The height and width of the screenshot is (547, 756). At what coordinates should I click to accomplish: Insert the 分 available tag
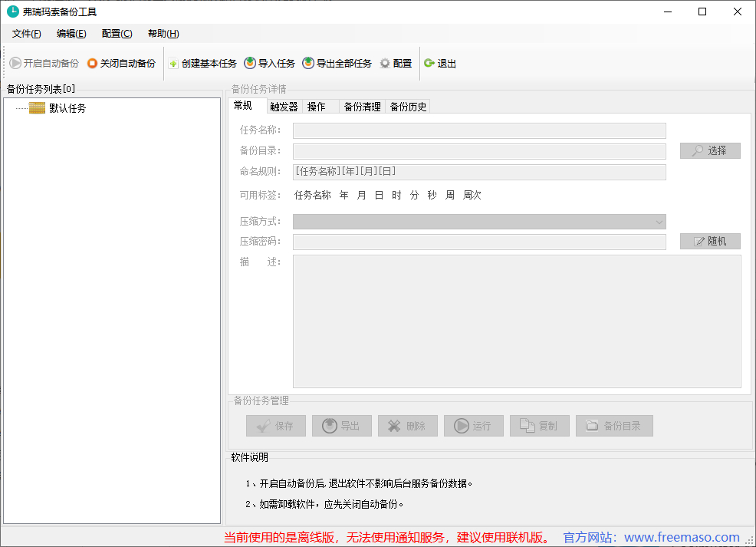(414, 196)
